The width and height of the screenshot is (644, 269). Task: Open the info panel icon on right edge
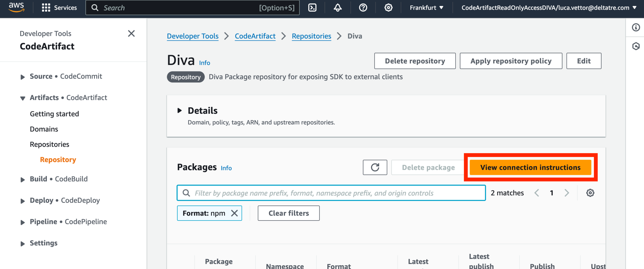point(636,27)
